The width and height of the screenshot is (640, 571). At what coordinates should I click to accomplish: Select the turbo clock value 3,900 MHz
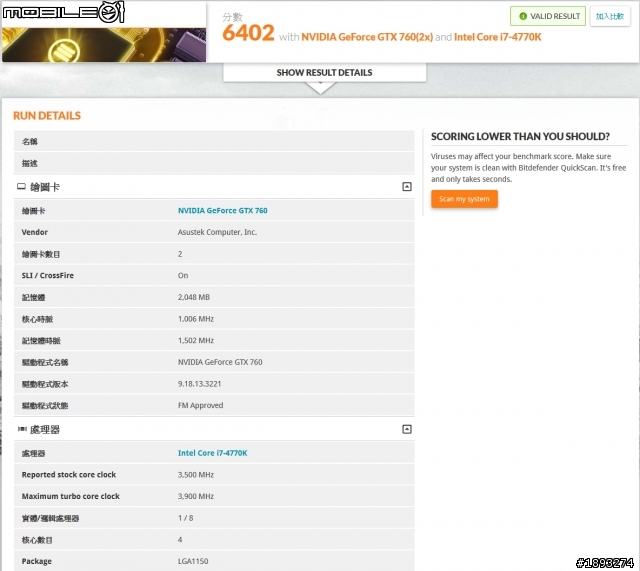tap(196, 496)
